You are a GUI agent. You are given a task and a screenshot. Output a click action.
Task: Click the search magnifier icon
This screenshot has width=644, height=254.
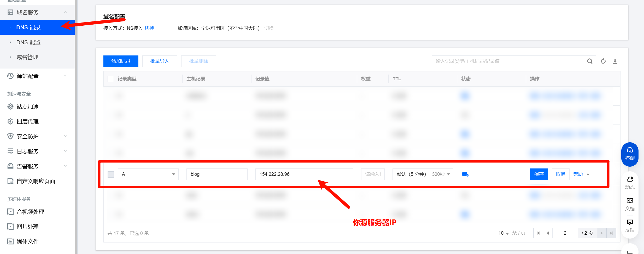click(590, 61)
